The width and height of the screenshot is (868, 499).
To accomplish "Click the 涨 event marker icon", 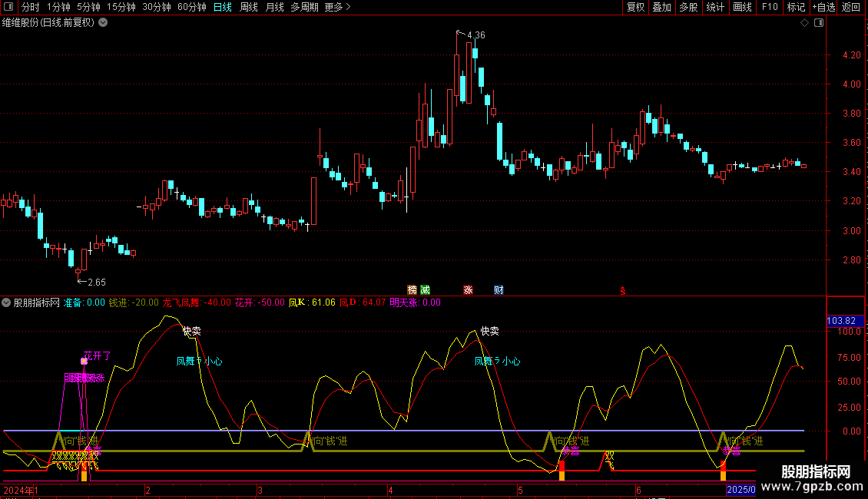I will (x=468, y=290).
